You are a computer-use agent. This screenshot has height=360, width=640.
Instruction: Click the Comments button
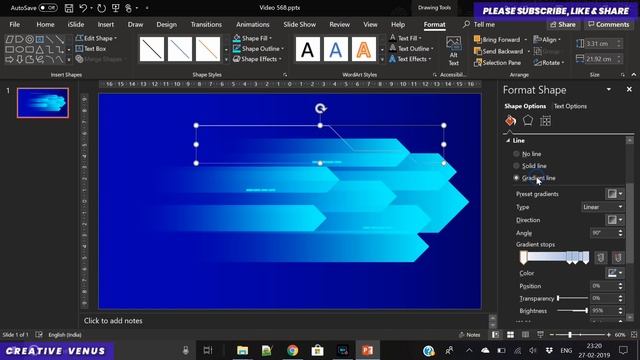(609, 24)
